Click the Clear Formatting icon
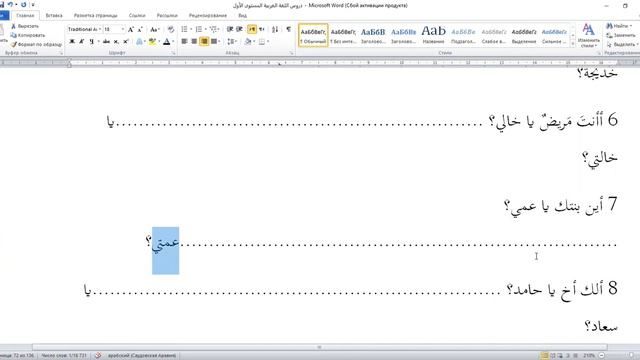The width and height of the screenshot is (640, 360). click(171, 29)
